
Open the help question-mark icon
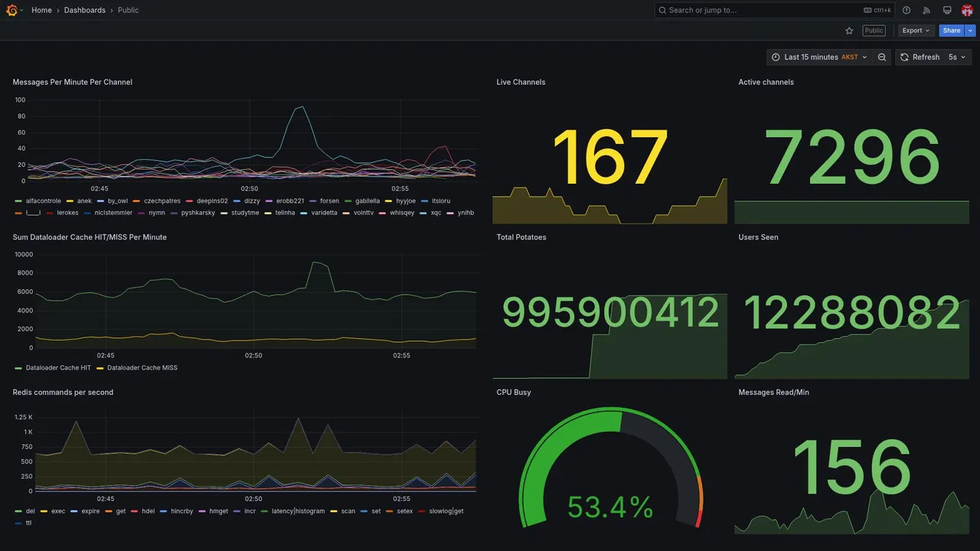906,10
